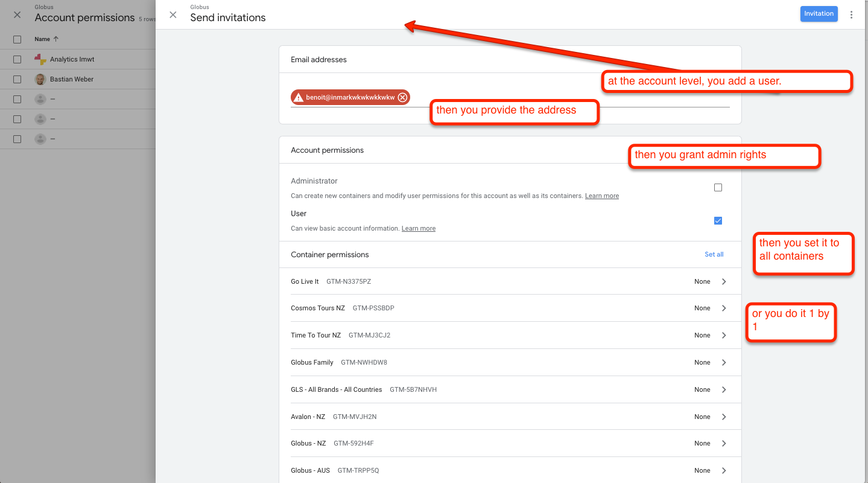This screenshot has width=868, height=483.
Task: Click container ID GTM-MJ3CJ2
Action: pyautogui.click(x=369, y=335)
